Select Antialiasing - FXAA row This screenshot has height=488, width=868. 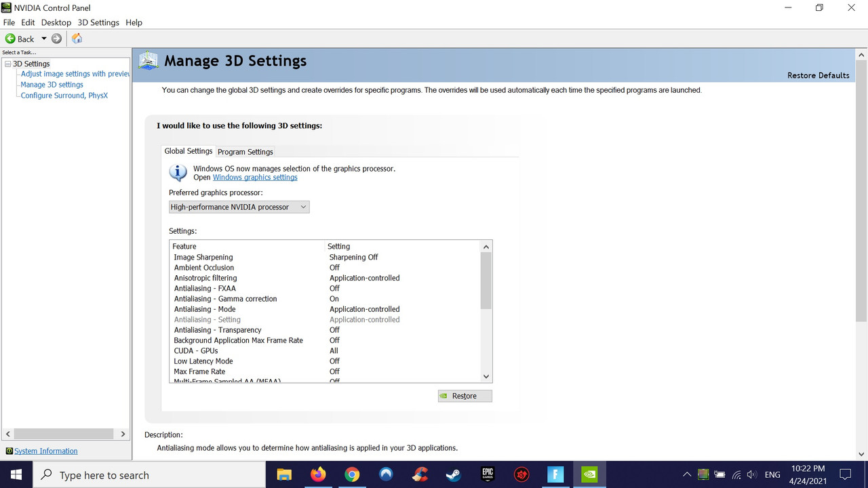324,288
